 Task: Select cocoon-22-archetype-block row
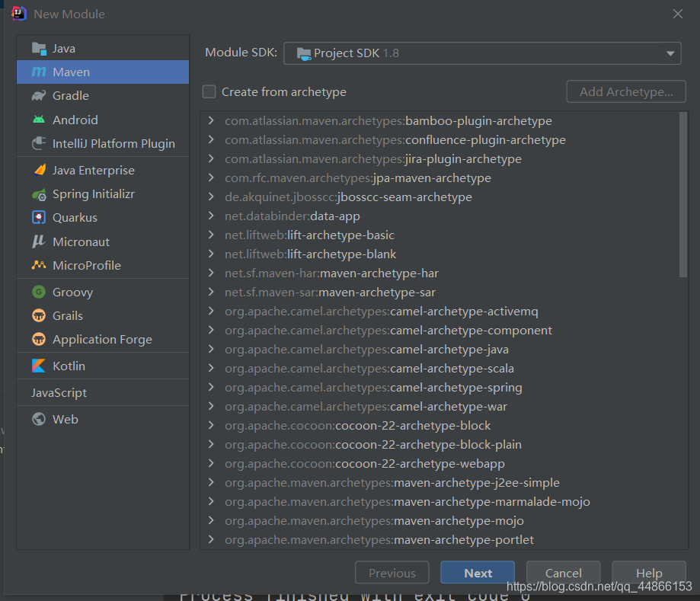(439, 426)
